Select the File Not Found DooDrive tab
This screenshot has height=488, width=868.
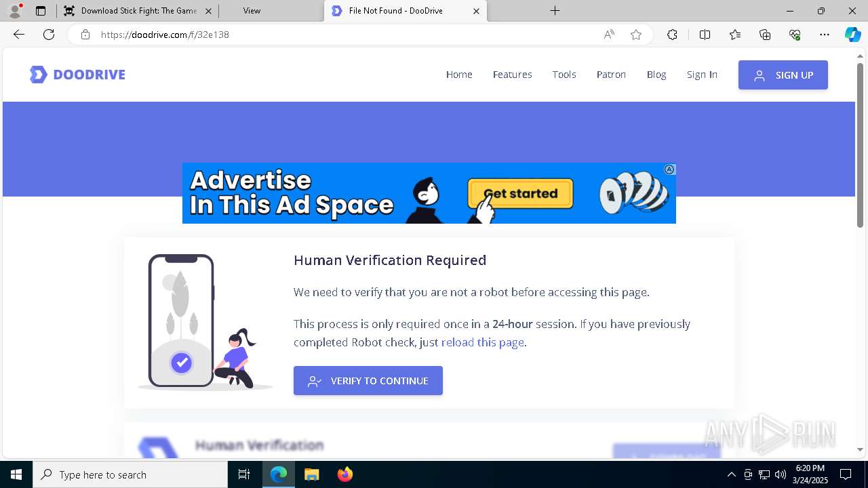pos(406,11)
